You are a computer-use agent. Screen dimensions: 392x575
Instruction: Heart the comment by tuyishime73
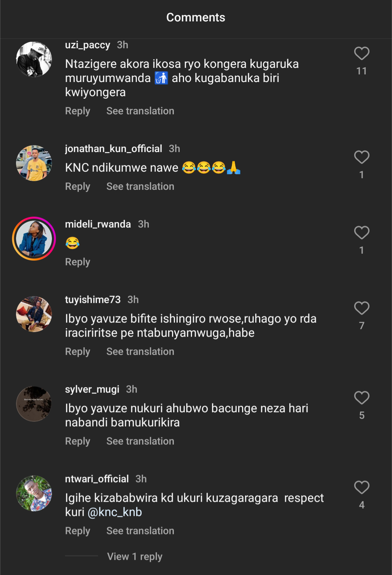362,309
